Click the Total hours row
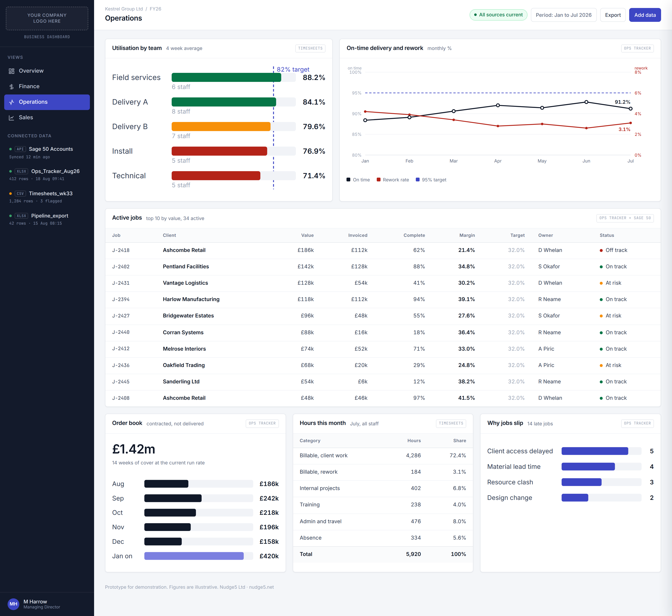672x616 pixels. point(383,554)
